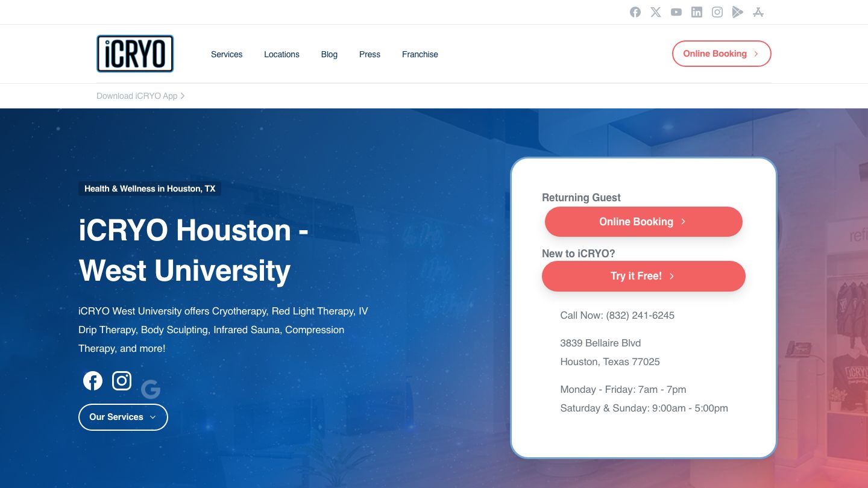
Task: Go to the Blog page
Action: coord(329,54)
